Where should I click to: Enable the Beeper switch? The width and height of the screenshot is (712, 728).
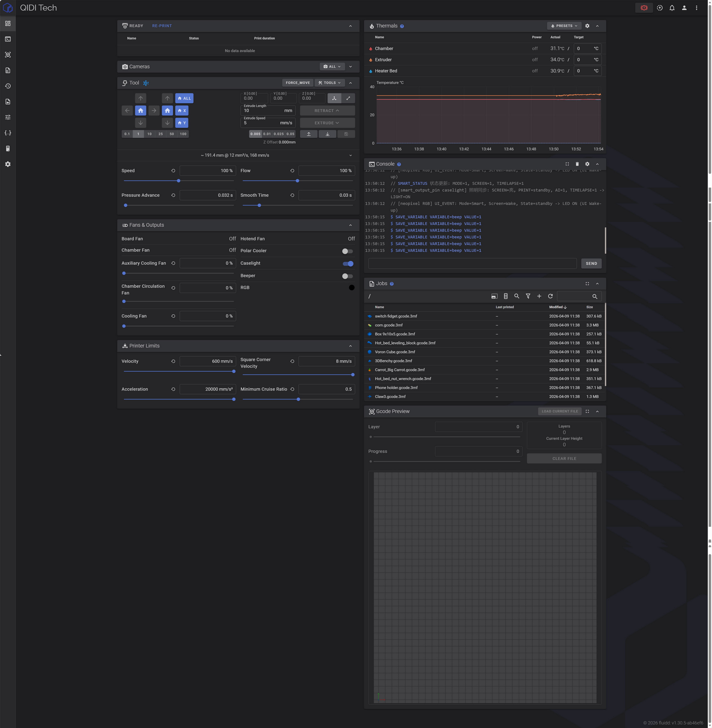347,276
